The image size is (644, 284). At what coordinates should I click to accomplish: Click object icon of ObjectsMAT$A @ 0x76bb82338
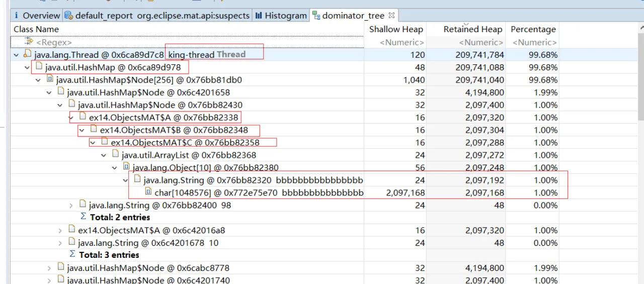(x=83, y=117)
